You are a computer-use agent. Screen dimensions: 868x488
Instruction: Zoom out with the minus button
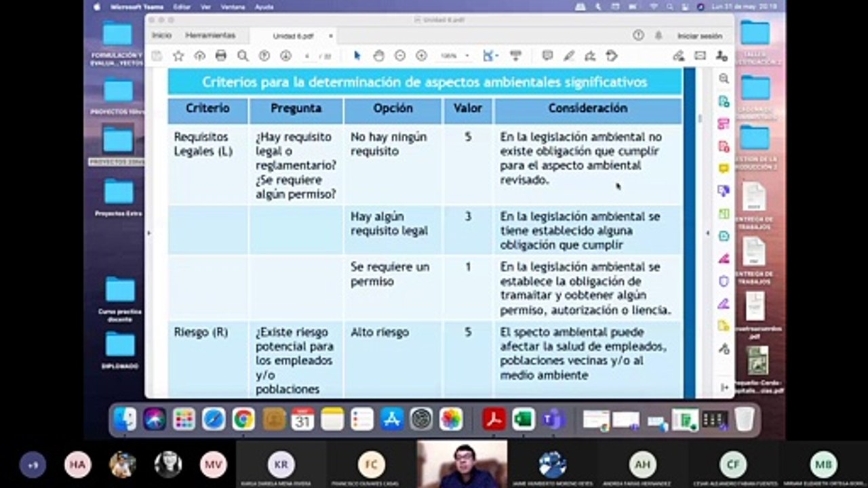pyautogui.click(x=400, y=56)
